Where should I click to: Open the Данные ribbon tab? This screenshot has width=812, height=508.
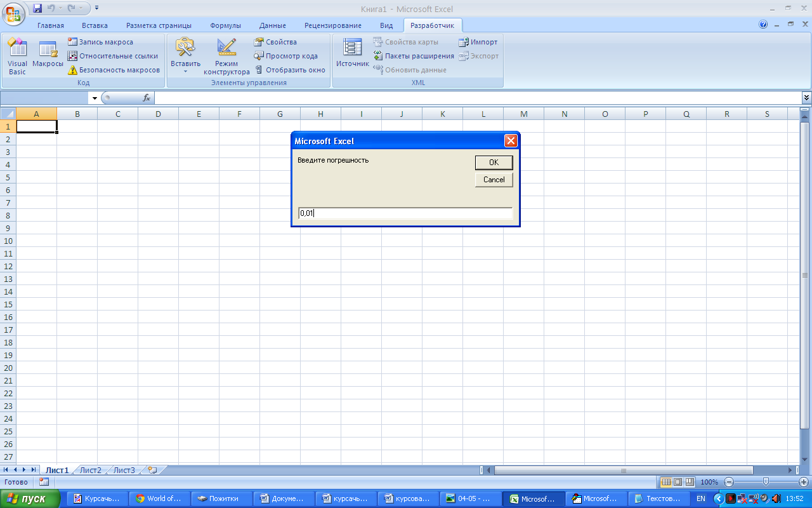click(x=273, y=25)
